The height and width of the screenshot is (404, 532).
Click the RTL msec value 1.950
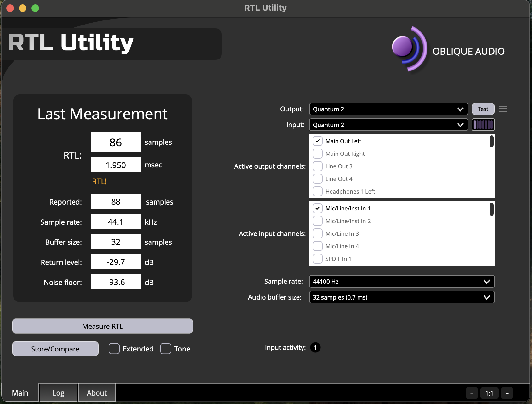click(x=116, y=165)
